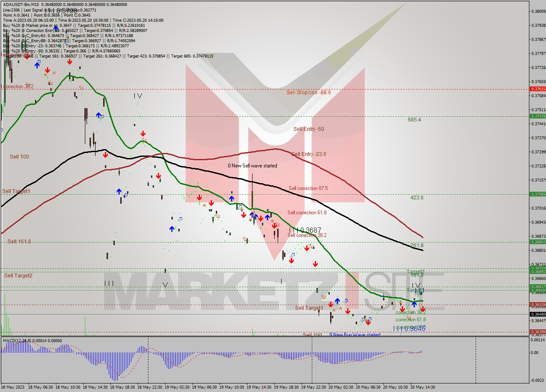This screenshot has width=546, height=392.
Task: Click the 0.00114 MACD scale label
Action: point(538,340)
